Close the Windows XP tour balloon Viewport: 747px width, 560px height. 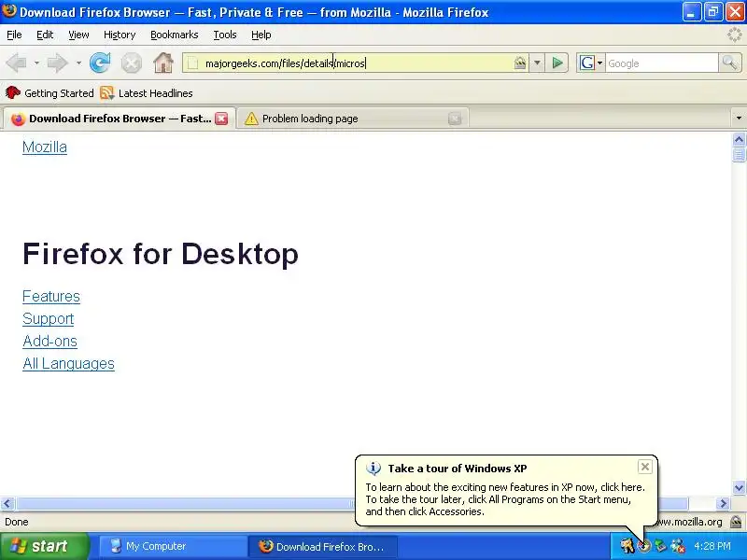[644, 467]
